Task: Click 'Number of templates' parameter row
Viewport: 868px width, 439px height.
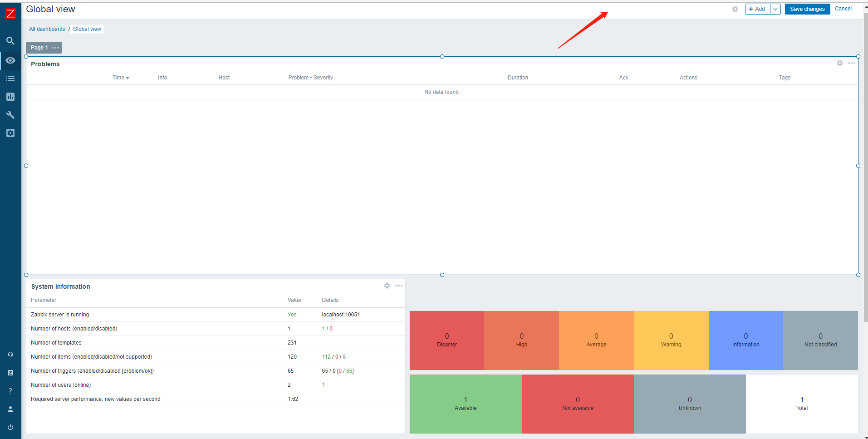Action: coord(216,343)
